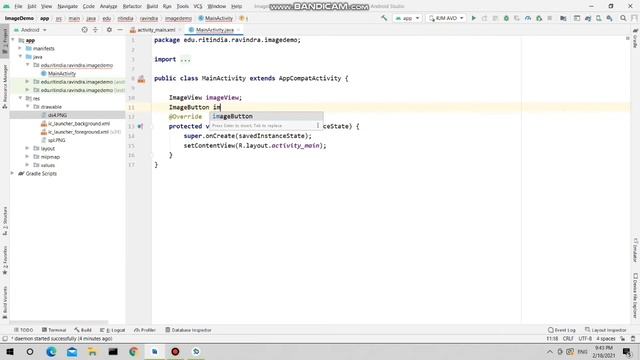Click the Stop toolbar square icon
Screen dimensions: 640x360
click(x=550, y=18)
